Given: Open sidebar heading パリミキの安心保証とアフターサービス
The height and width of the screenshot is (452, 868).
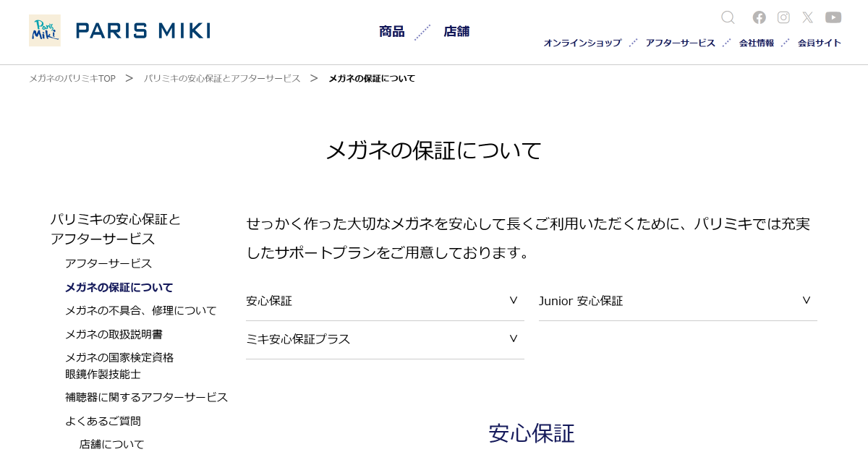Looking at the screenshot, I should (116, 229).
